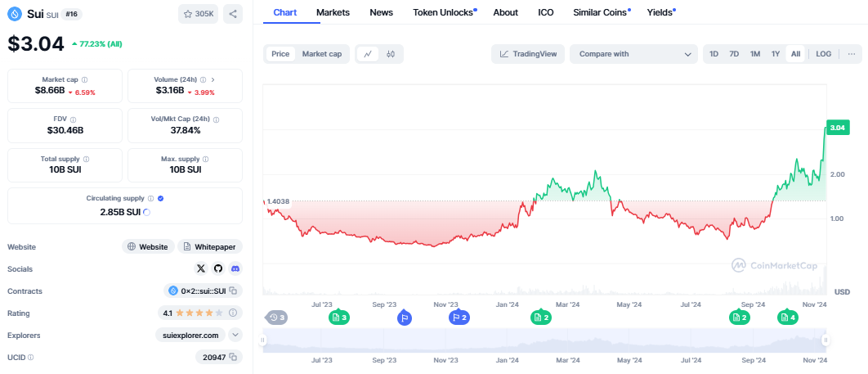
Task: Set chart range to 1M
Action: tap(755, 54)
